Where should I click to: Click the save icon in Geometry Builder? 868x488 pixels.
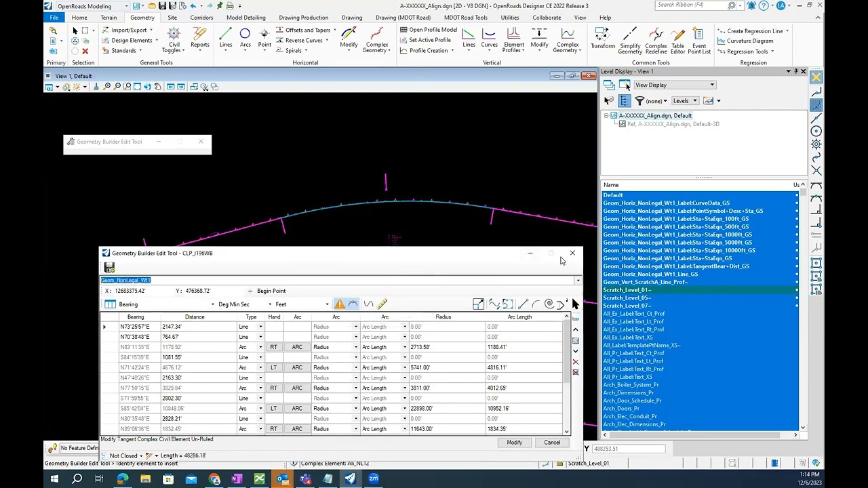tap(109, 268)
